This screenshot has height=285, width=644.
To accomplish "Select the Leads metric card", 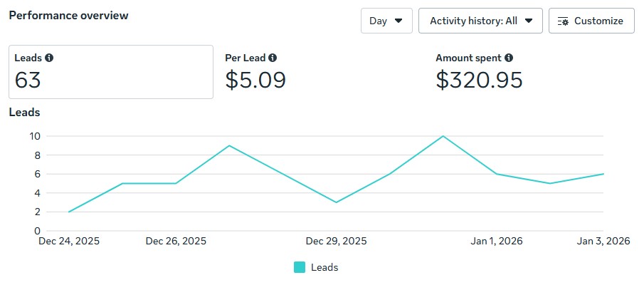I will tap(111, 72).
